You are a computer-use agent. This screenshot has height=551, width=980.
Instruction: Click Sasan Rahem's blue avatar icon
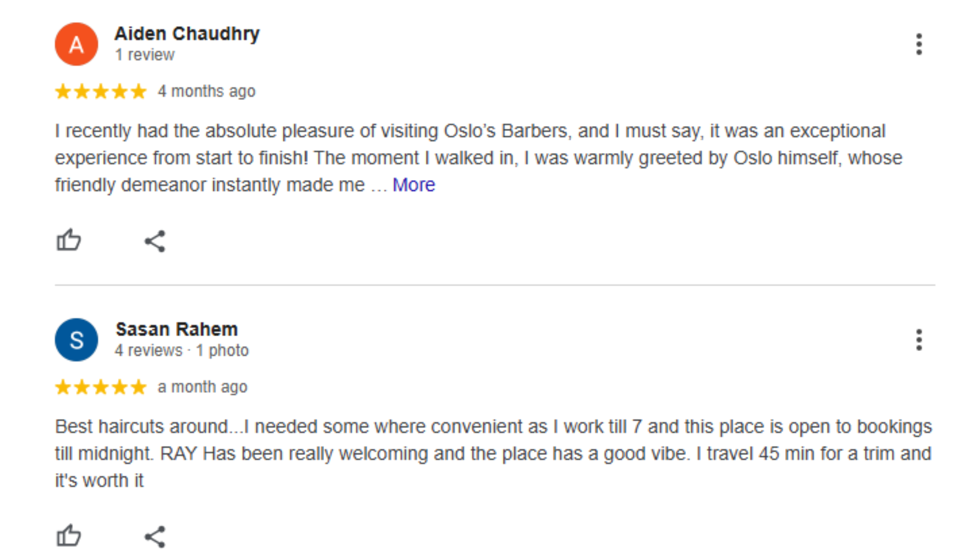pyautogui.click(x=77, y=340)
